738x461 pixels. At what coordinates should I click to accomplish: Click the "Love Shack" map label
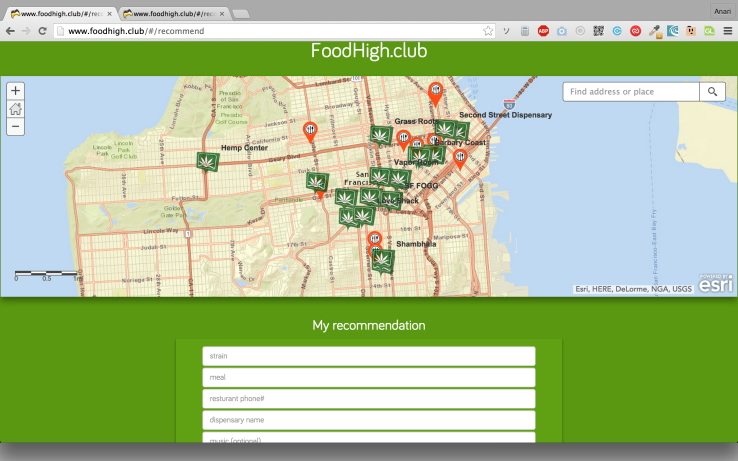pos(398,201)
